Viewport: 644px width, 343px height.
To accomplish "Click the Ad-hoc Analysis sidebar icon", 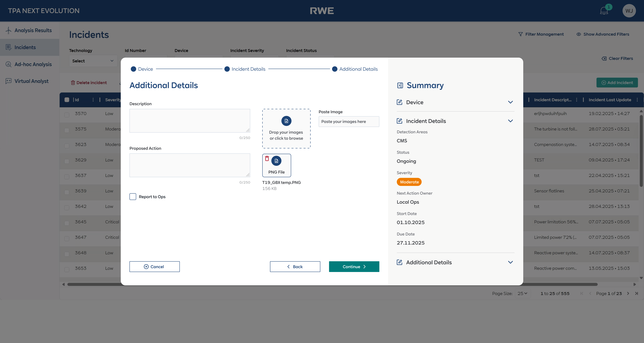I will click(x=8, y=64).
